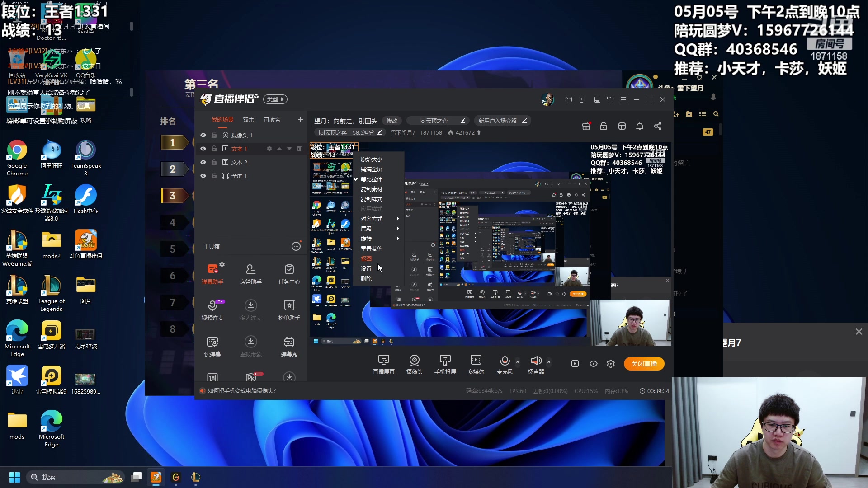Expand speaker options arrow
868x488 pixels.
(549, 362)
